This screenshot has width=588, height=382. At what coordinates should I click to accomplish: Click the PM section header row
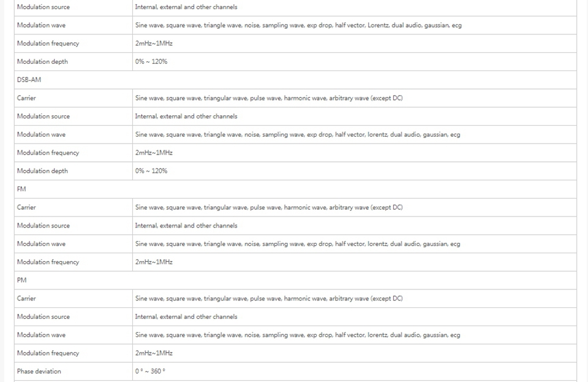click(x=22, y=280)
